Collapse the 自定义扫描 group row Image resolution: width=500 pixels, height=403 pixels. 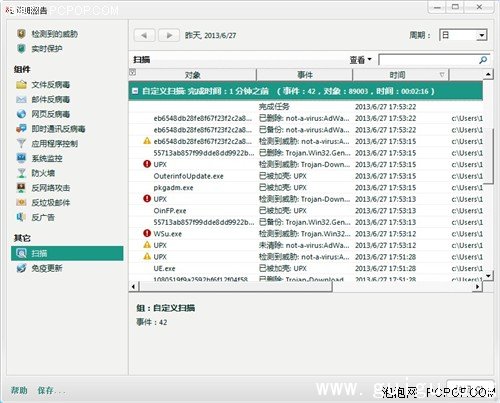click(x=135, y=91)
